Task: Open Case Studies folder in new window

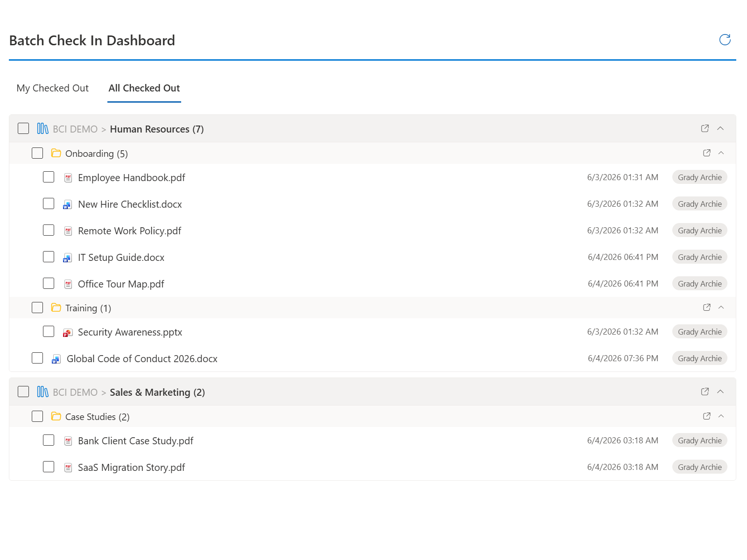Action: (x=707, y=416)
